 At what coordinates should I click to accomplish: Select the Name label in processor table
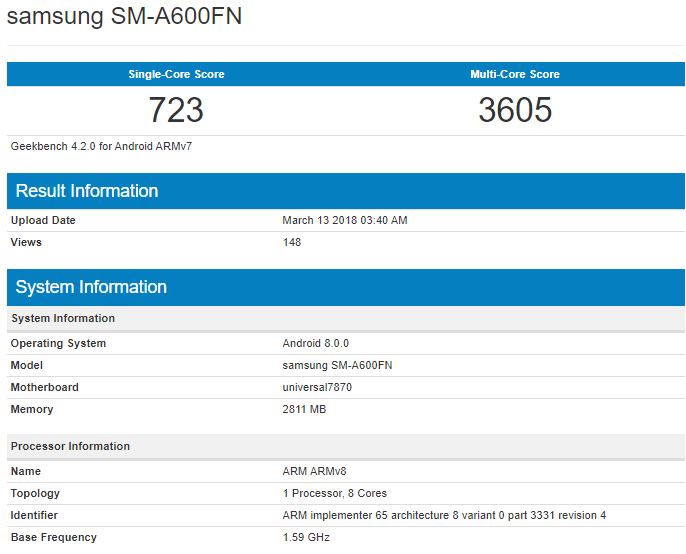point(26,471)
